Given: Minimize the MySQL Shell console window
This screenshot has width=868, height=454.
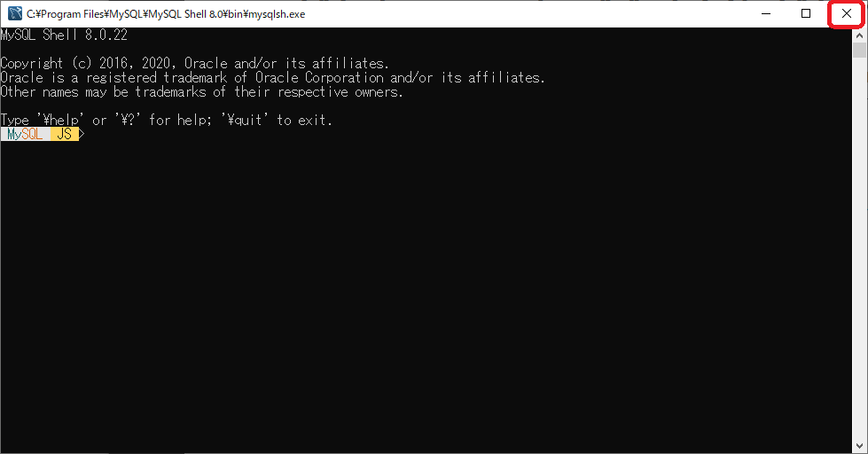Looking at the screenshot, I should 766,14.
